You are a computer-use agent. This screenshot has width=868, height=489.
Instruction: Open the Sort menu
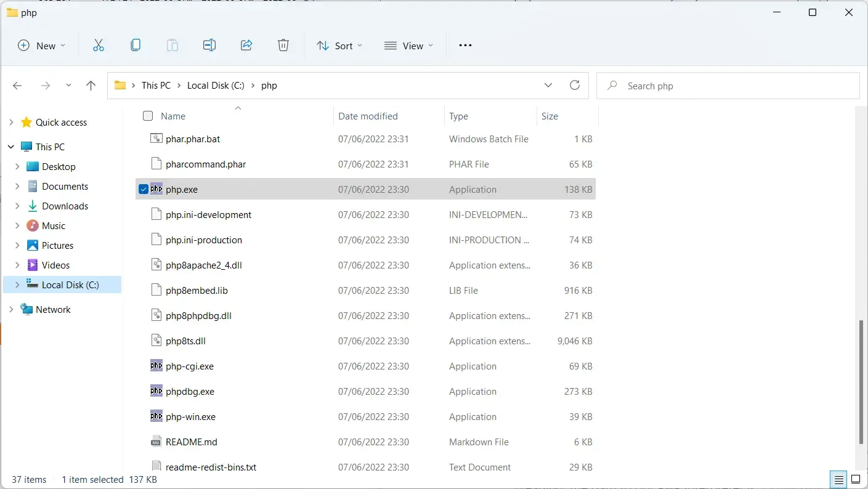click(x=339, y=46)
